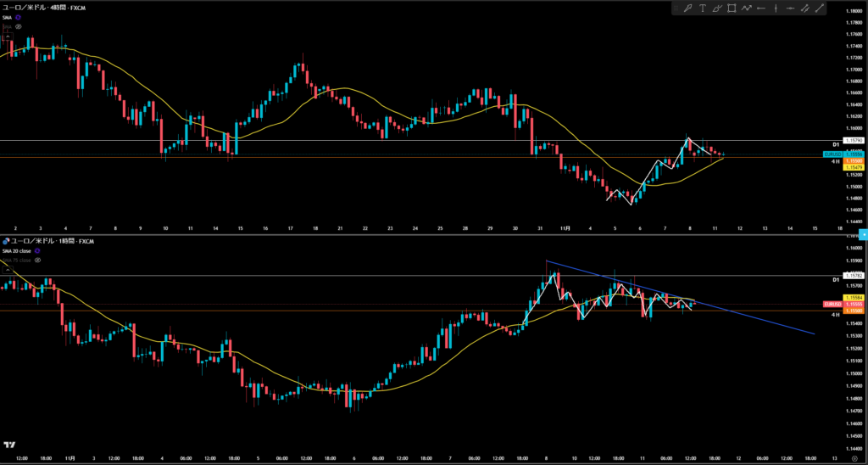Choose the brush tool in drawing toolbar

pos(717,8)
